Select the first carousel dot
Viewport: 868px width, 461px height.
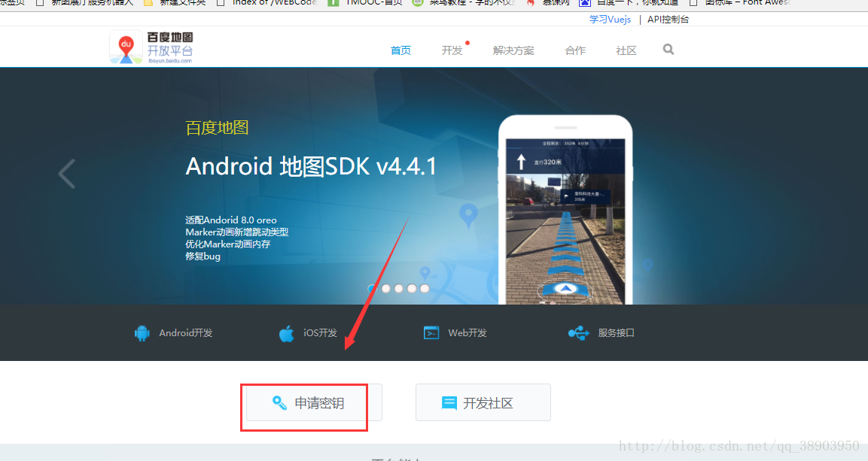click(373, 288)
